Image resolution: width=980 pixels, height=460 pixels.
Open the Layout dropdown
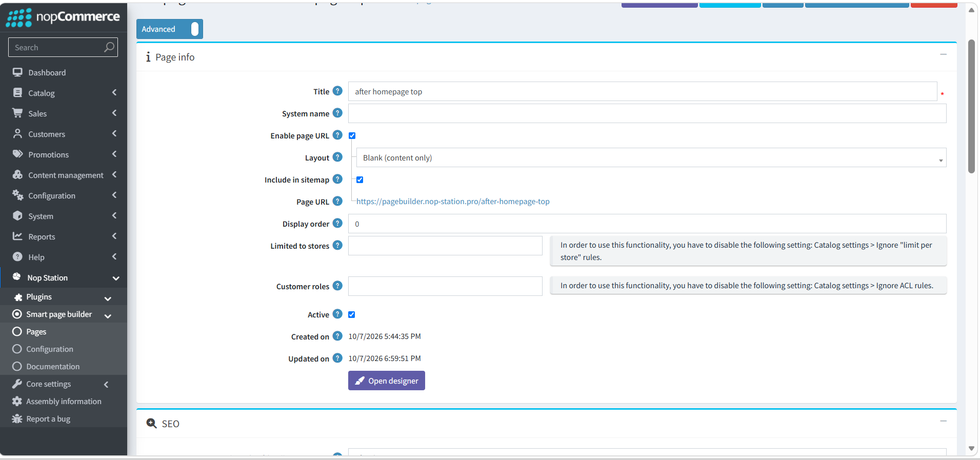click(x=651, y=157)
